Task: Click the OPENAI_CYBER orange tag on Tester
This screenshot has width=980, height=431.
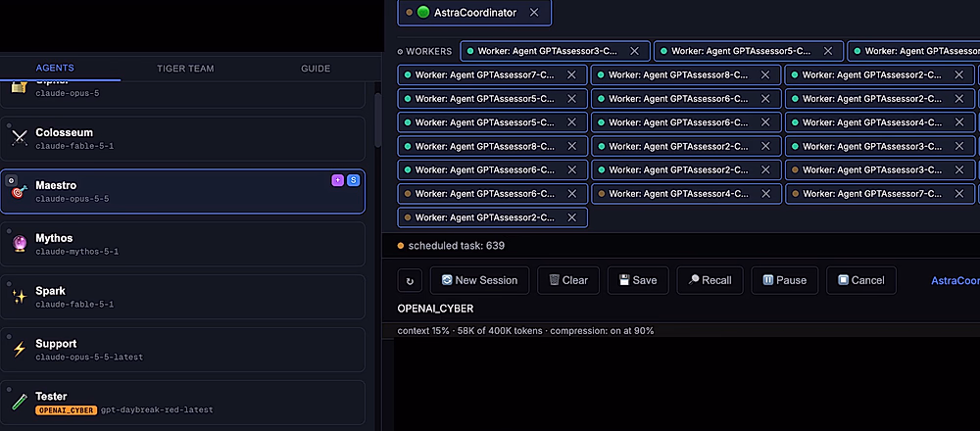Action: point(66,410)
